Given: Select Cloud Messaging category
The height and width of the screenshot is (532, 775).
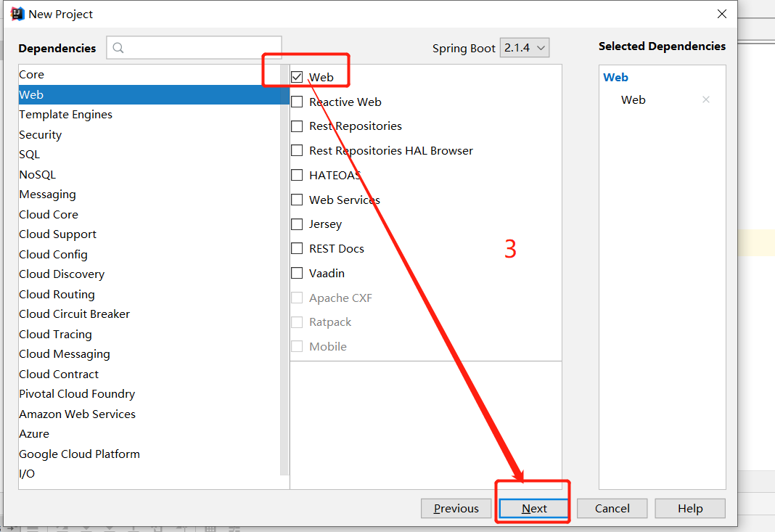Looking at the screenshot, I should click(x=149, y=354).
